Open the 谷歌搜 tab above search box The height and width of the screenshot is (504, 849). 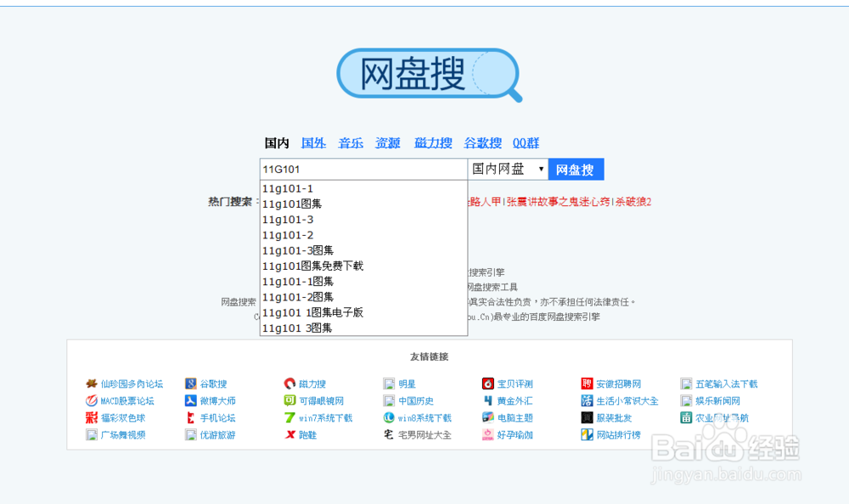pyautogui.click(x=482, y=143)
